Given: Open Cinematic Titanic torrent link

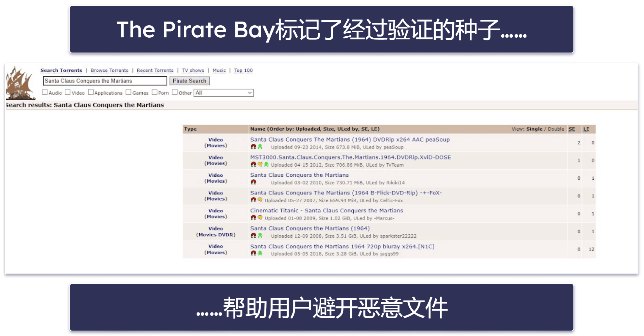Looking at the screenshot, I should pyautogui.click(x=327, y=210).
